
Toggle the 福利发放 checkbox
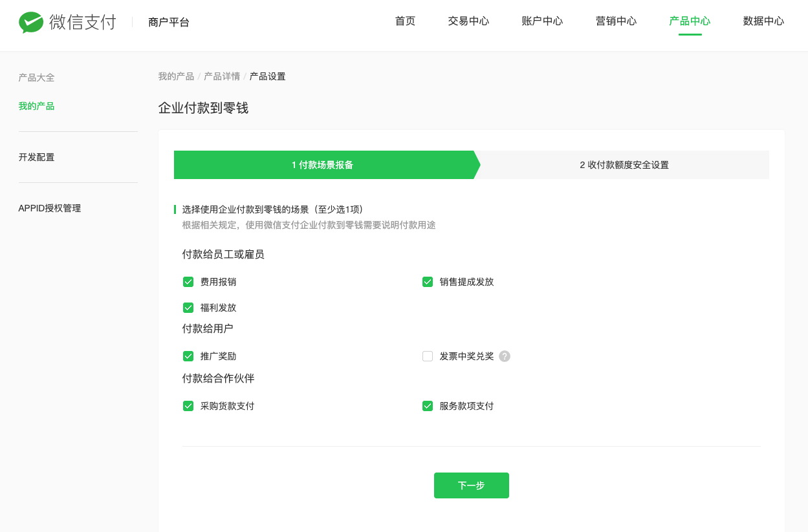[188, 308]
